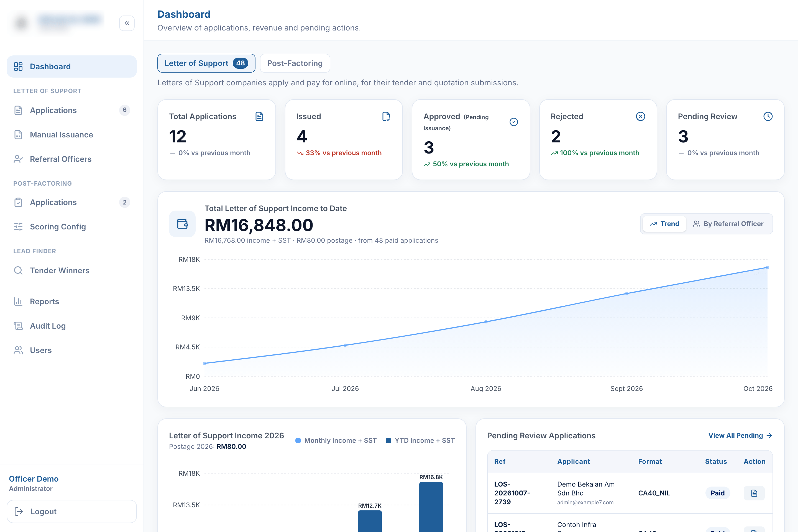
Task: Click the CA40_NIL format cell
Action: tap(654, 493)
